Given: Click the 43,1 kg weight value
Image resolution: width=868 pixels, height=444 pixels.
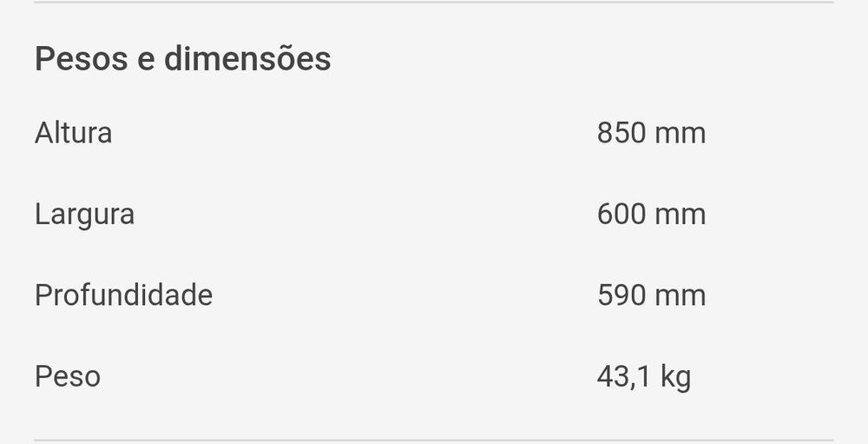Looking at the screenshot, I should pos(643,376).
